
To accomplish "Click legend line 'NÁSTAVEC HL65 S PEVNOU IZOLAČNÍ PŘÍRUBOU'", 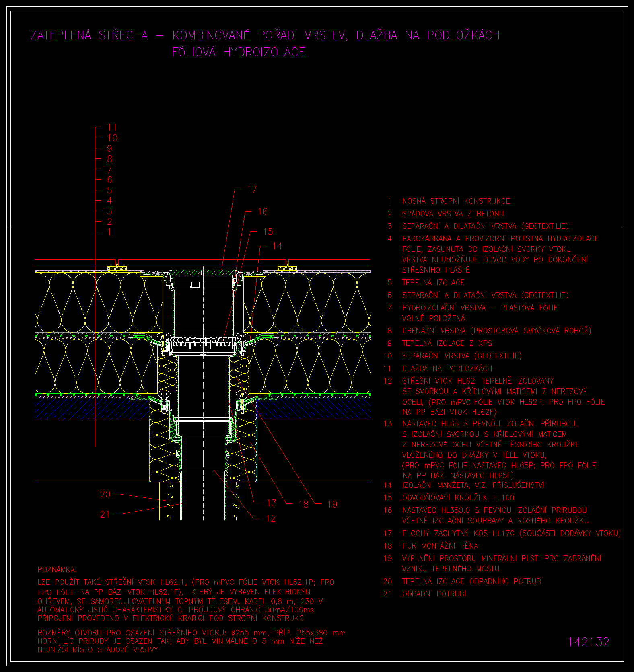I will [489, 423].
